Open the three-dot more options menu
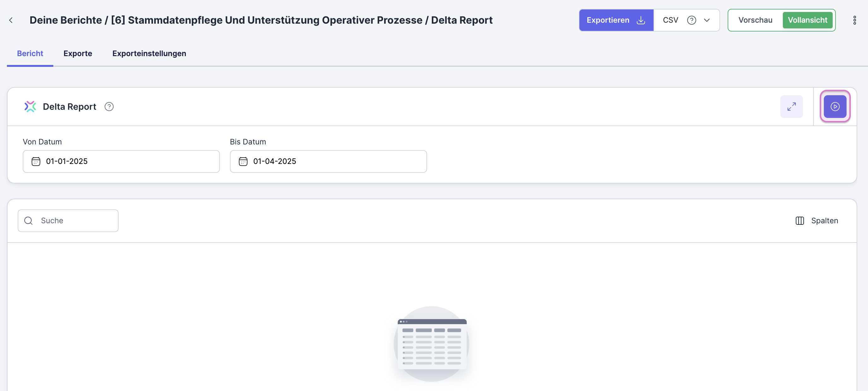 [854, 20]
